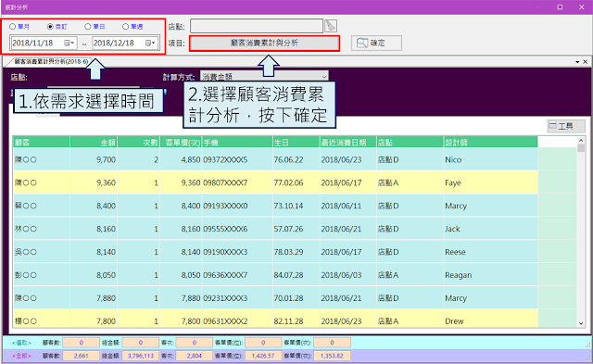Image resolution: width=593 pixels, height=364 pixels.
Task: Select the phone cell 09231XXXX3
Action: (237, 298)
